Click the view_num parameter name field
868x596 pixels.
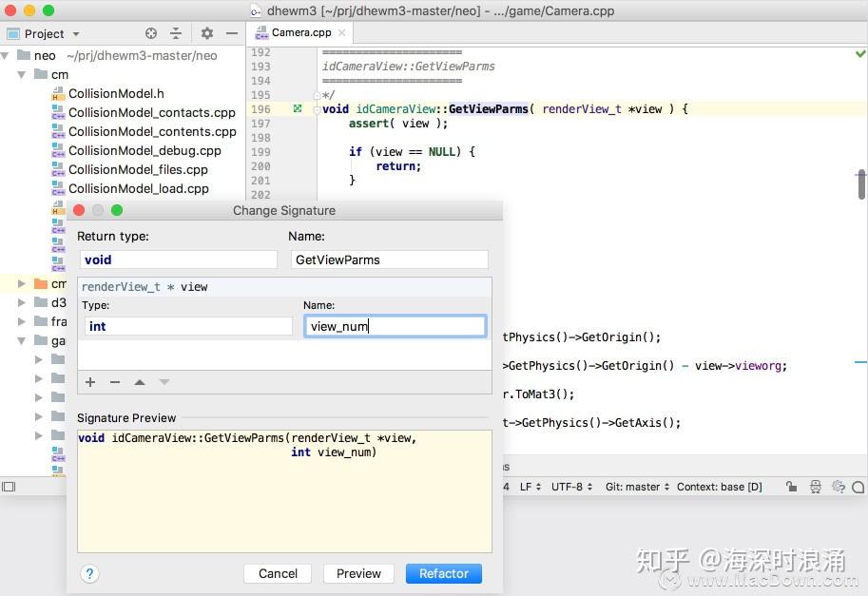click(395, 325)
